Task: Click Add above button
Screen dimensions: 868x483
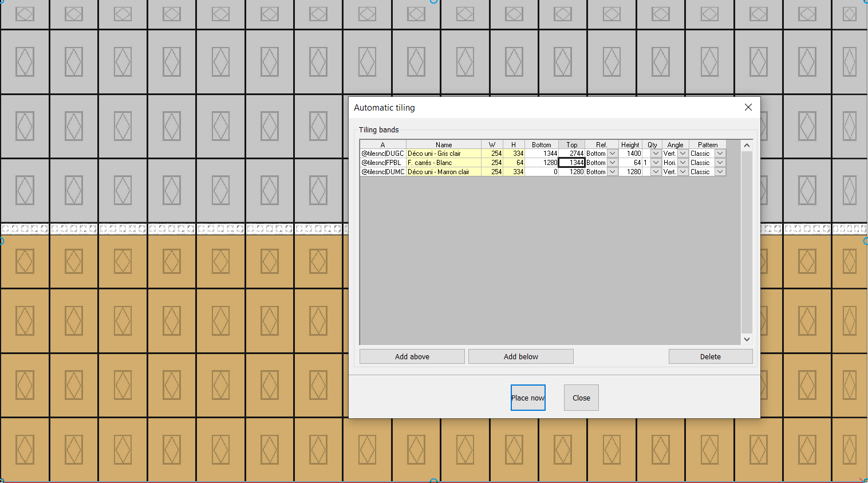Action: [412, 356]
